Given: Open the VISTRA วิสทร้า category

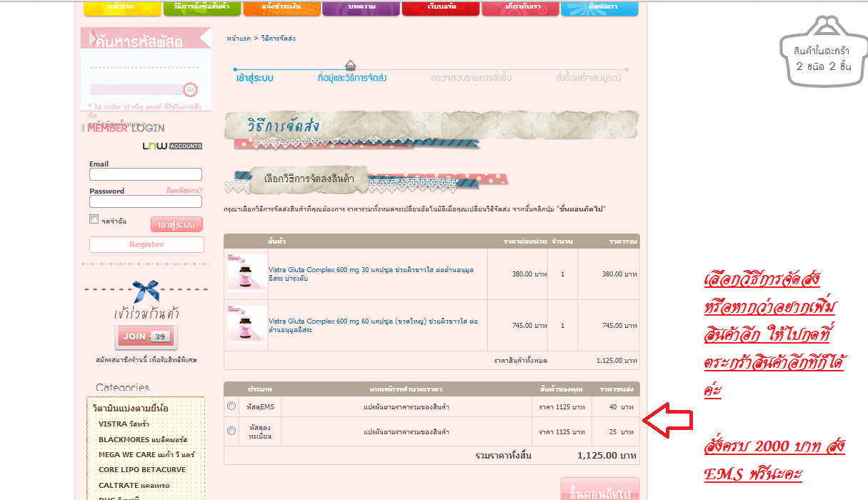Looking at the screenshot, I should click(x=122, y=424).
